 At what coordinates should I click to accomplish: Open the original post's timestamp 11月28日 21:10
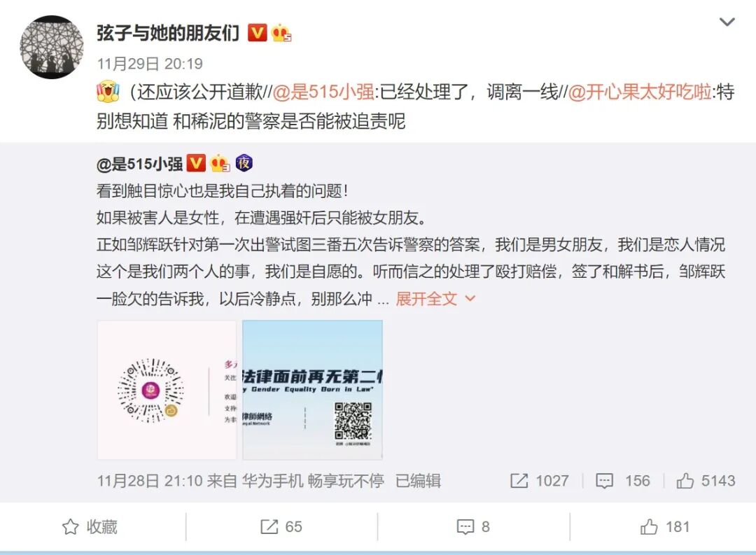pos(150,481)
